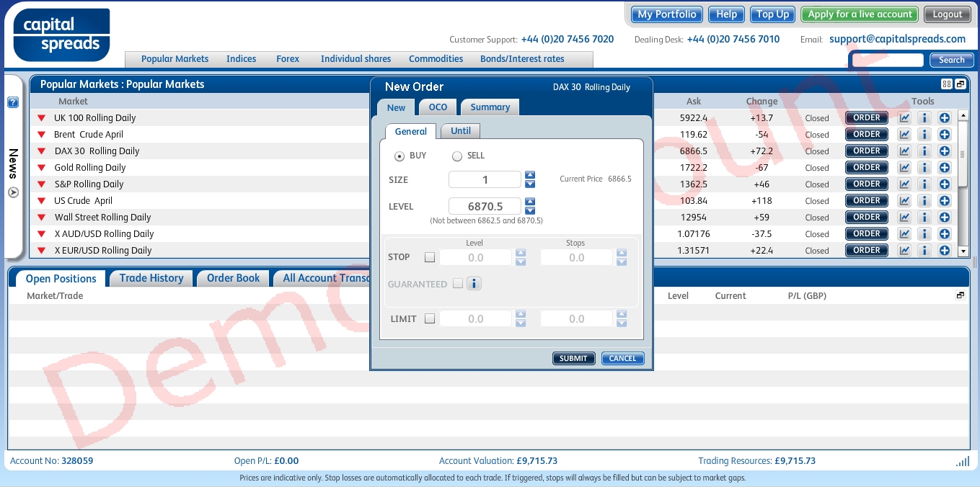Expand the News side panel arrow
The width and height of the screenshot is (980, 487).
click(x=13, y=192)
